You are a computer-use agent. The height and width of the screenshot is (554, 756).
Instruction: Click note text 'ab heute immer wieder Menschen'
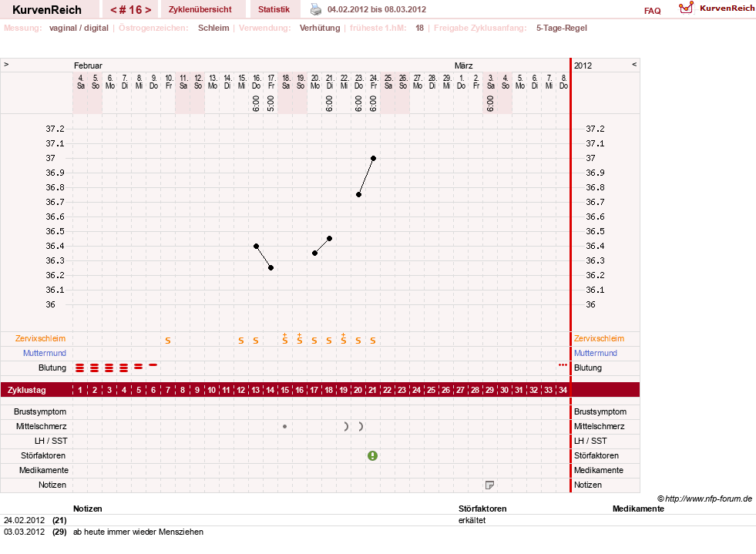[139, 532]
